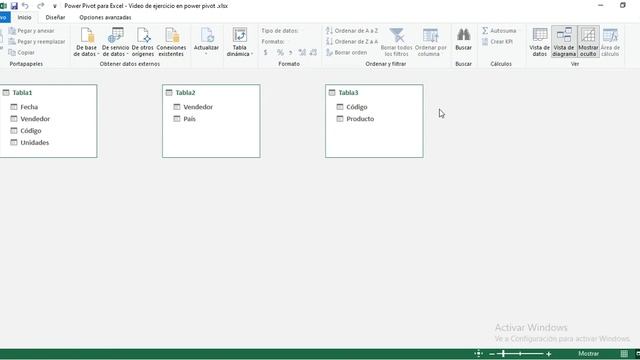640x360 pixels.
Task: Click Pegar y reemplazar
Action: tap(37, 42)
